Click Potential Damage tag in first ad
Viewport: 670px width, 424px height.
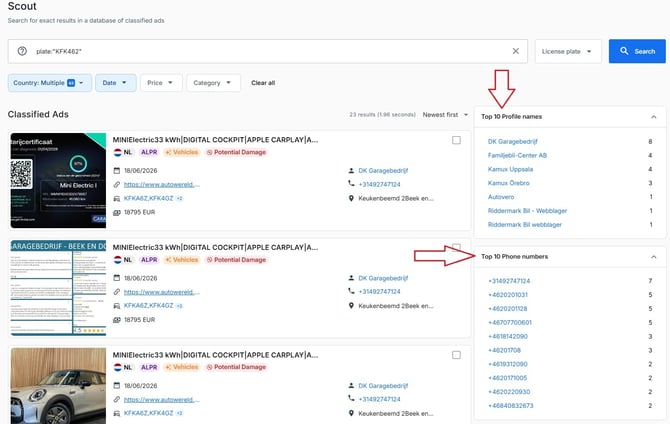tap(236, 152)
